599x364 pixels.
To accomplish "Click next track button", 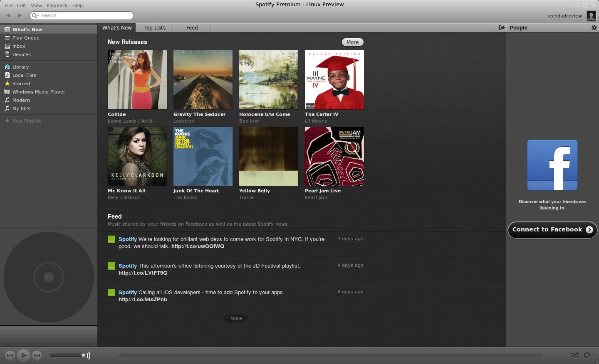I will 37,355.
